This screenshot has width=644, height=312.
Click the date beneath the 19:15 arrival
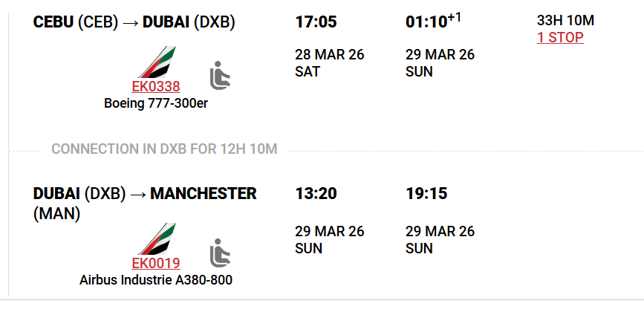point(440,239)
